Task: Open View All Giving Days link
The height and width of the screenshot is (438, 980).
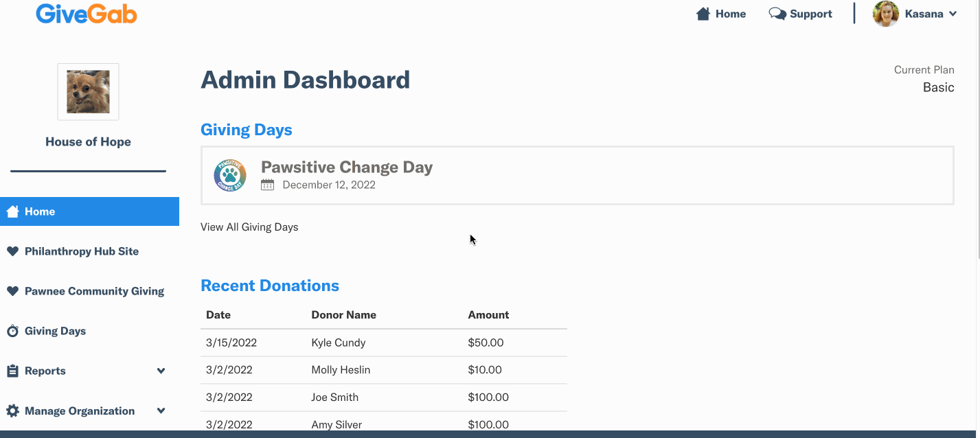Action: 249,227
